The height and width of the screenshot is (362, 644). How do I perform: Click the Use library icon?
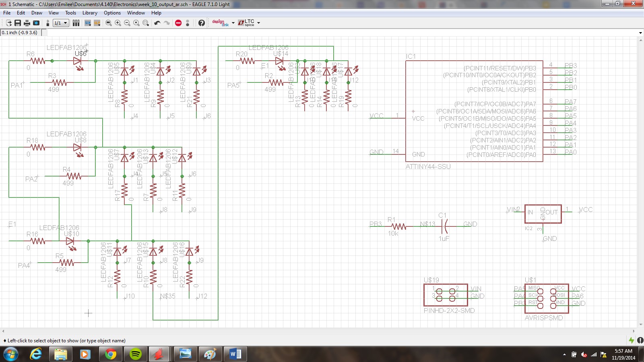(76, 23)
